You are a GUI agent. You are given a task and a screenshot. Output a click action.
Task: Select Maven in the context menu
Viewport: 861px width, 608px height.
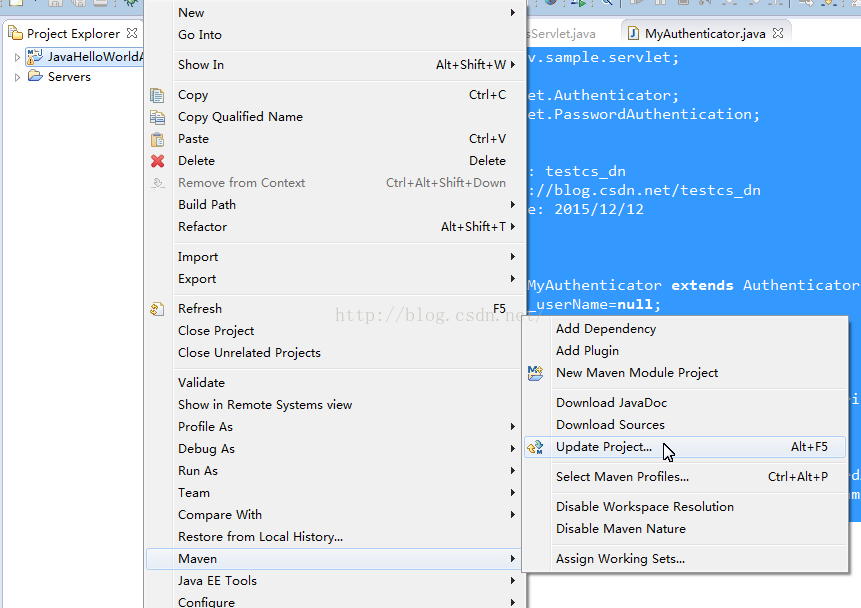[336, 559]
